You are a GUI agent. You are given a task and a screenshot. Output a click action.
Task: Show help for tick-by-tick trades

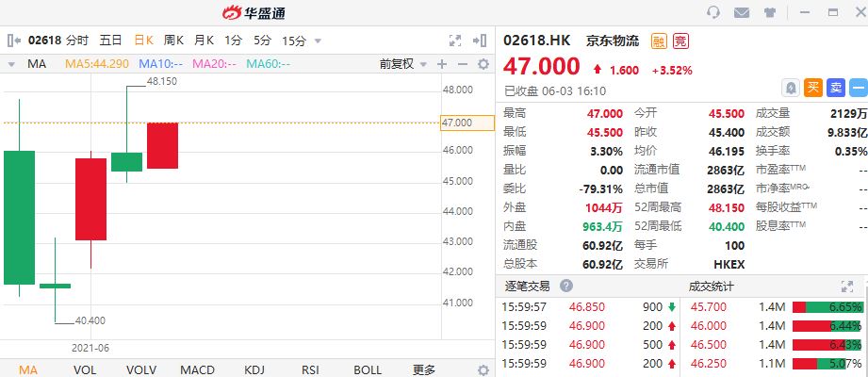[565, 287]
